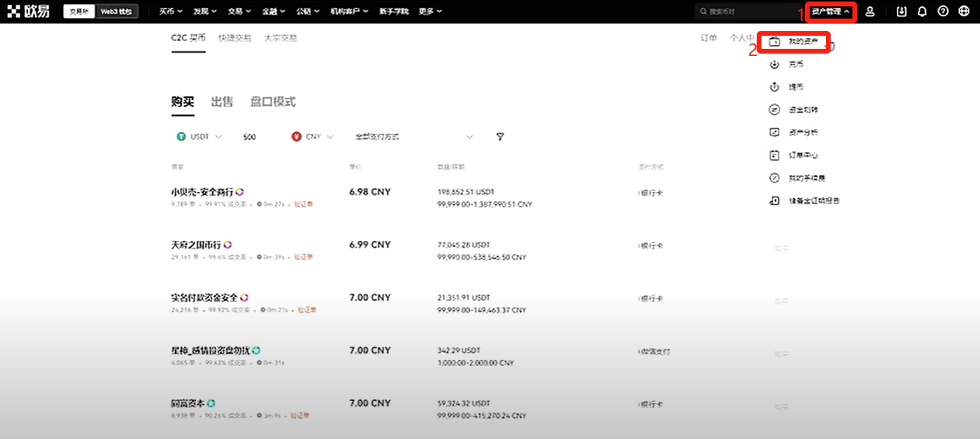Collapse the 资产管理 menu in header
This screenshot has width=980, height=439.
pyautogui.click(x=831, y=12)
